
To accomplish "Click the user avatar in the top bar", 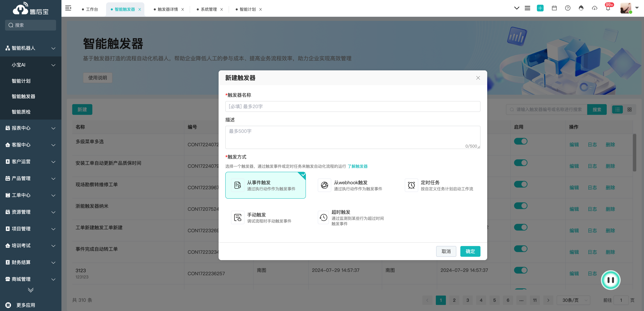I will coord(626,8).
